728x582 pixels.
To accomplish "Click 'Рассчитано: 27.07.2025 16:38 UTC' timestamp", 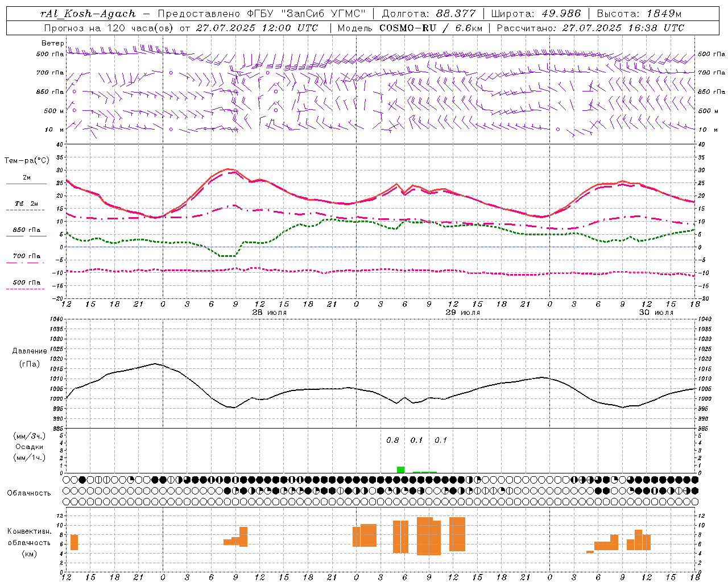I will pos(590,28).
